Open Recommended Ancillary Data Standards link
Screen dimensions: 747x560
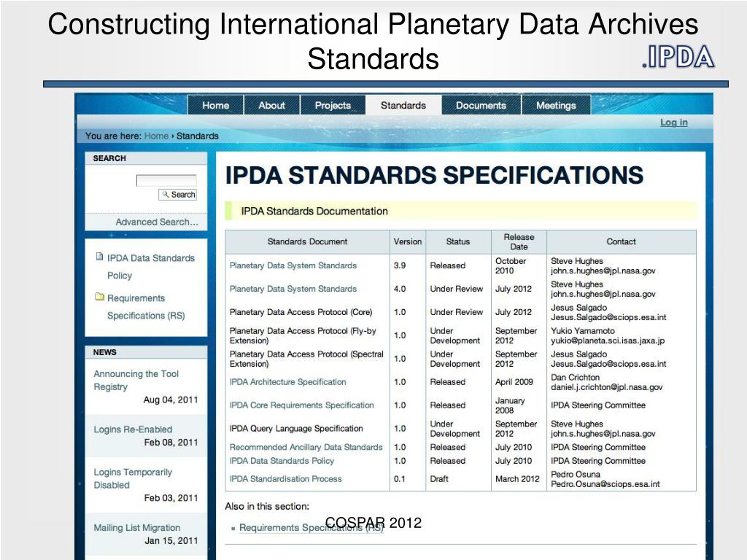(x=306, y=447)
